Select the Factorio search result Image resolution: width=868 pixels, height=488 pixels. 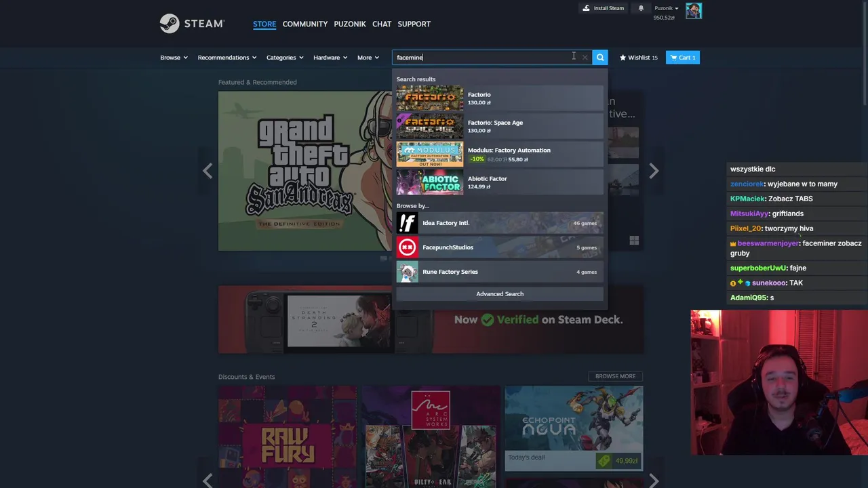pos(500,98)
